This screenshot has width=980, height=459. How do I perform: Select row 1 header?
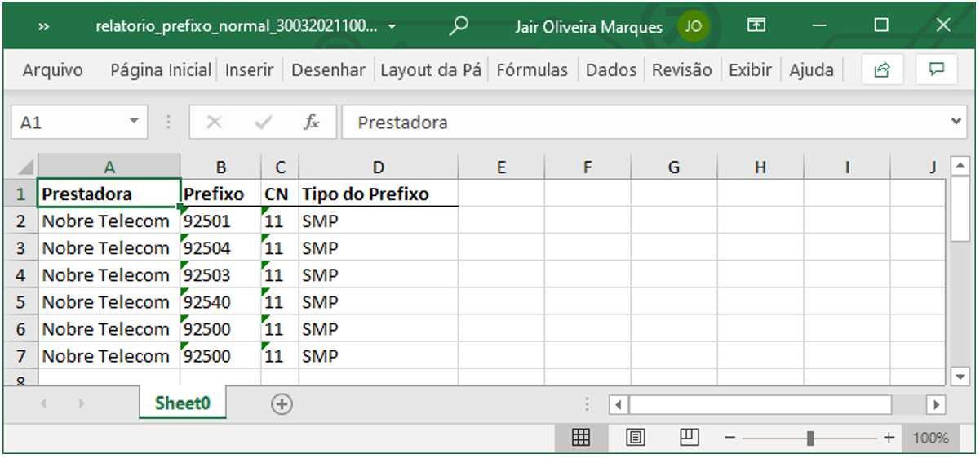click(x=22, y=194)
